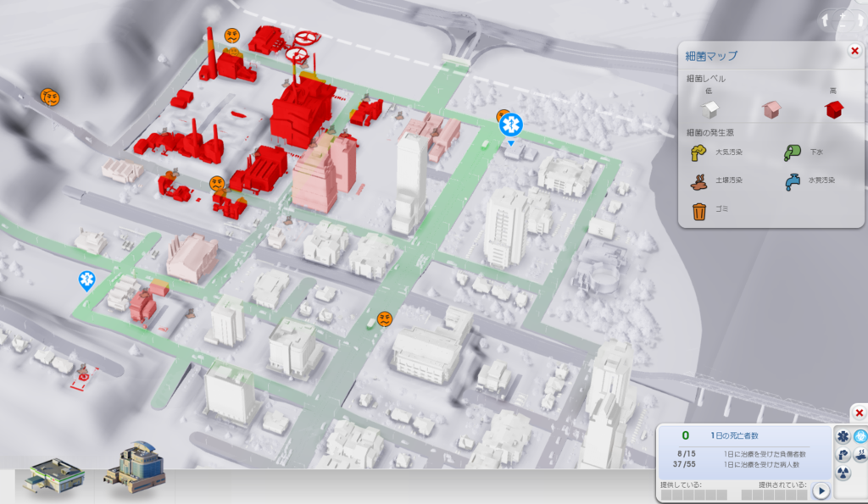The width and height of the screenshot is (868, 504).
Task: Click the 提供している label
Action: 681,485
